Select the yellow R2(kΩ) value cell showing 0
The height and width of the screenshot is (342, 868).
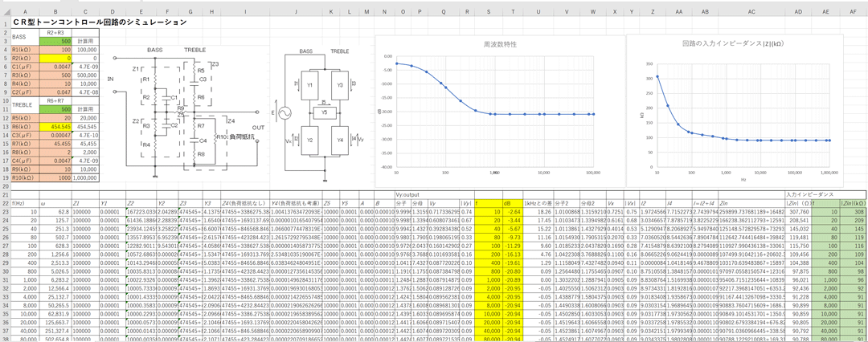[56, 58]
